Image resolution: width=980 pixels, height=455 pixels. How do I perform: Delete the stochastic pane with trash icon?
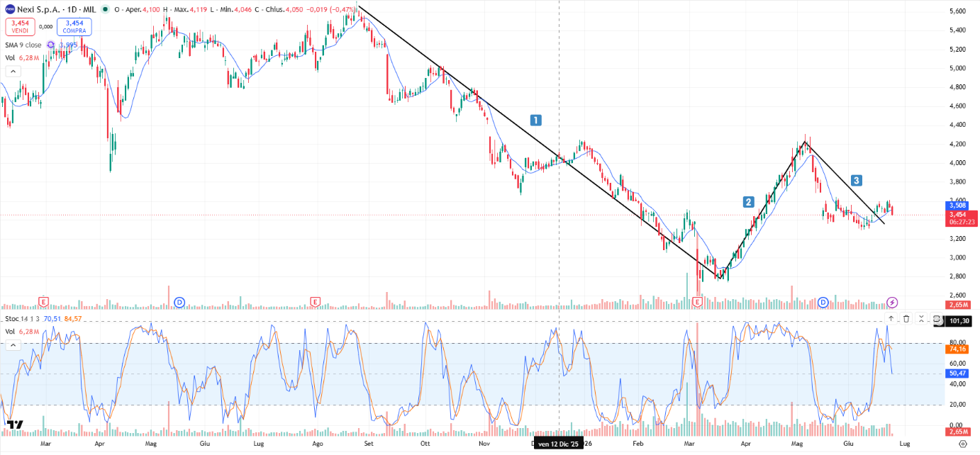pos(906,319)
